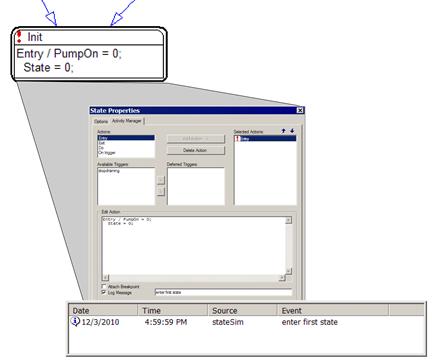Viewport: 432px width, 362px height.
Task: Click the lower trigger transfer button between lists
Action: click(x=161, y=191)
